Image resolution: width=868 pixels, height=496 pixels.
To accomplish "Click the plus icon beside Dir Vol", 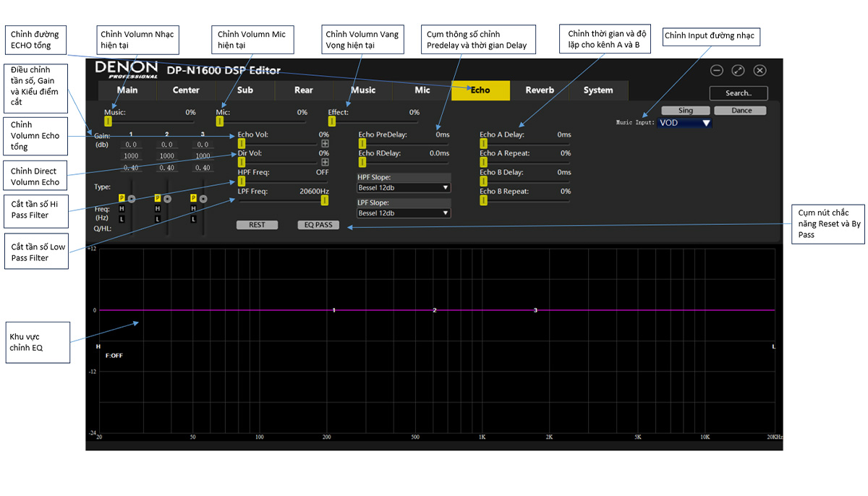I will pyautogui.click(x=325, y=163).
